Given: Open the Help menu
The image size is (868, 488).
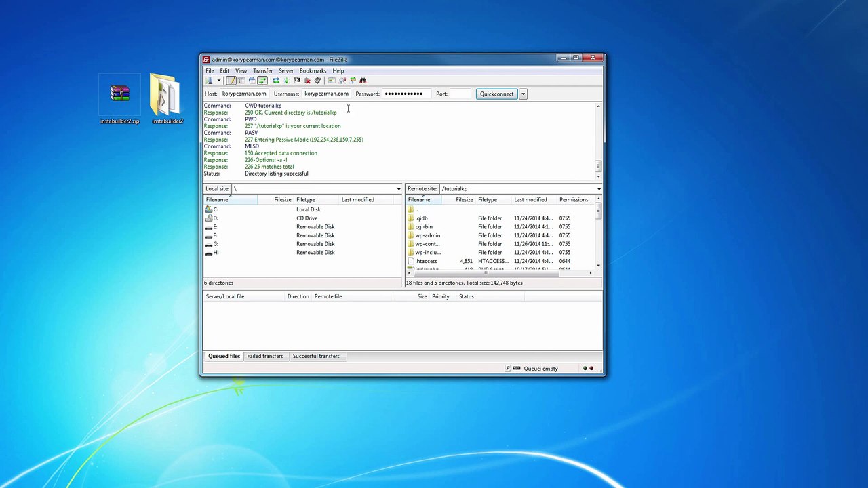Looking at the screenshot, I should [x=338, y=70].
